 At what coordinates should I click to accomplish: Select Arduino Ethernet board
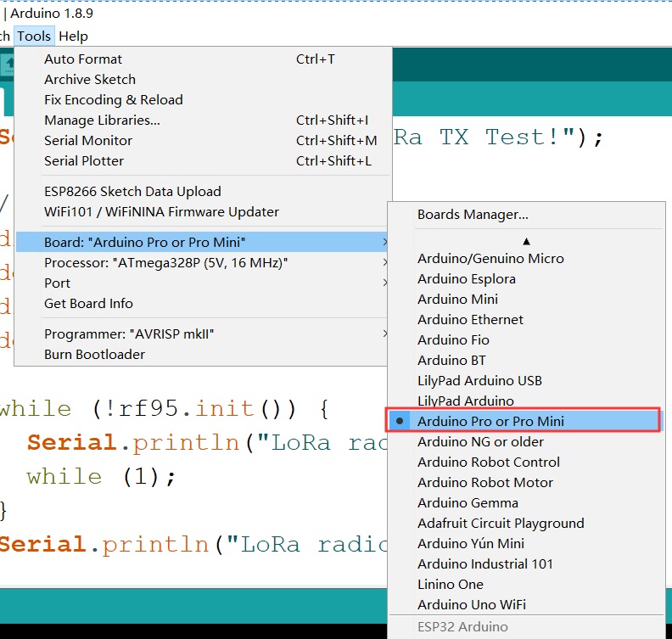526,320
